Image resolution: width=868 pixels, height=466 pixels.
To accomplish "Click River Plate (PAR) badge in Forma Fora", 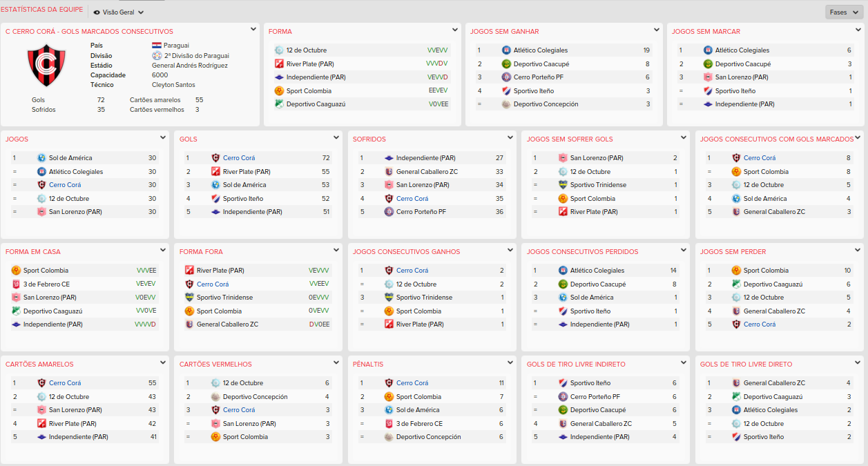I will [x=189, y=271].
